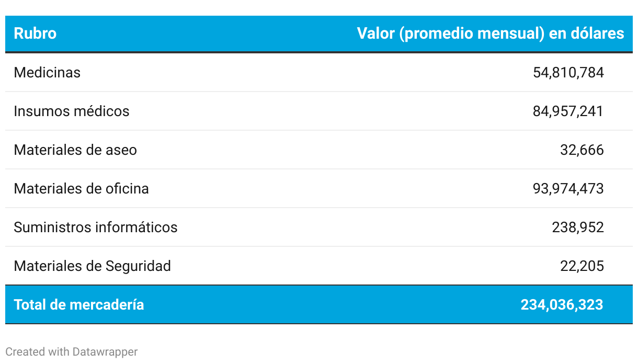The image size is (638, 364).
Task: Click the Total de mercadería label
Action: coord(79,304)
